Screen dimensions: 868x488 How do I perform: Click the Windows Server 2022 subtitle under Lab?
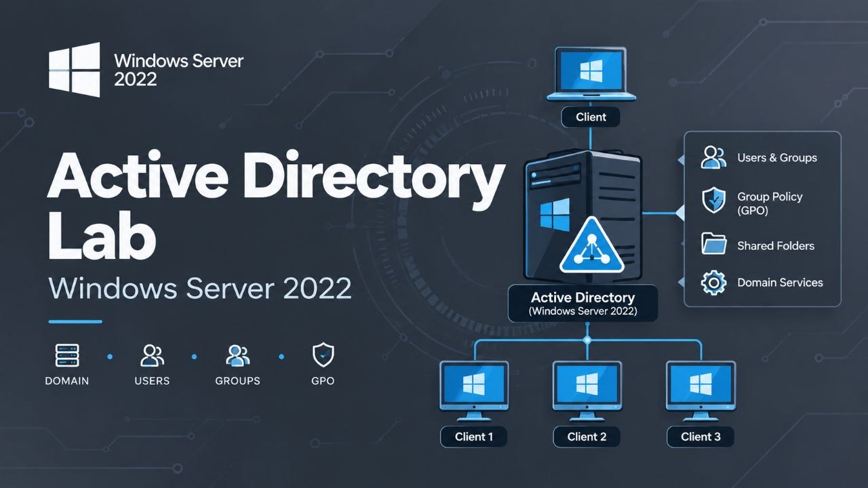[200, 289]
